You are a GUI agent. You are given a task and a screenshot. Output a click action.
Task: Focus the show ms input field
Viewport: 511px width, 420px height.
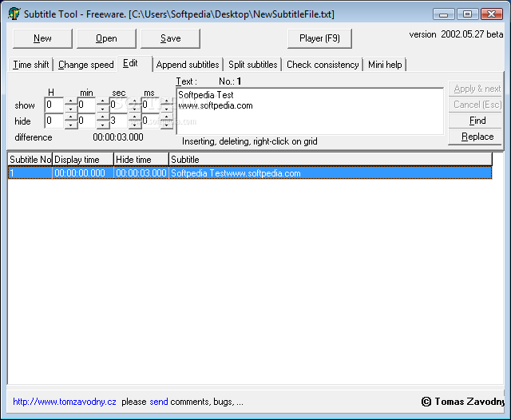point(151,105)
